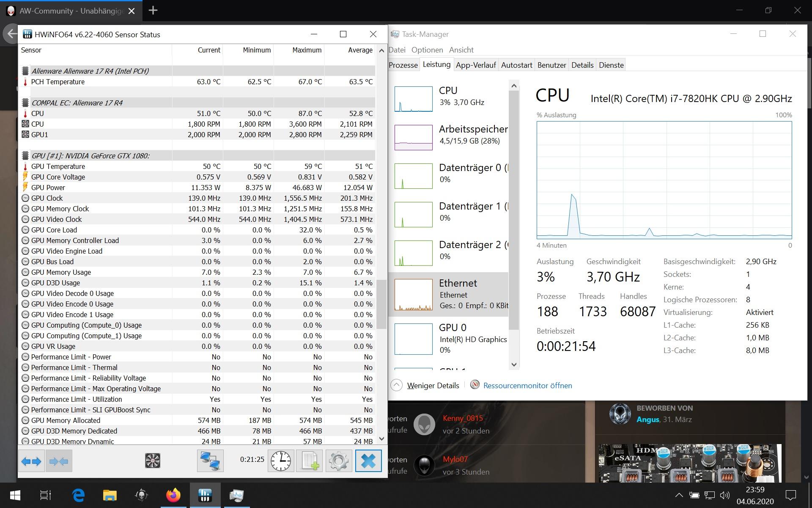Viewport: 812px width, 508px height.
Task: Select CPU performance graph thumbnail
Action: click(413, 99)
